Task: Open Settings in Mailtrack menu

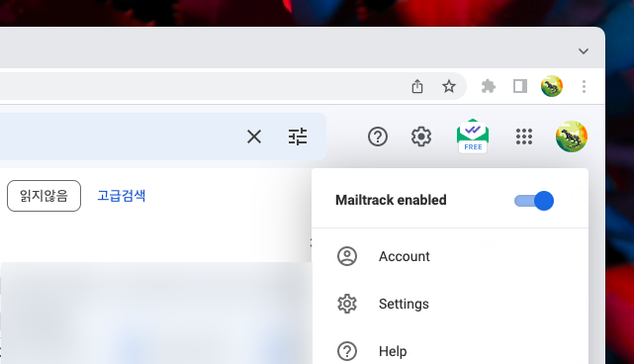Action: pyautogui.click(x=450, y=304)
